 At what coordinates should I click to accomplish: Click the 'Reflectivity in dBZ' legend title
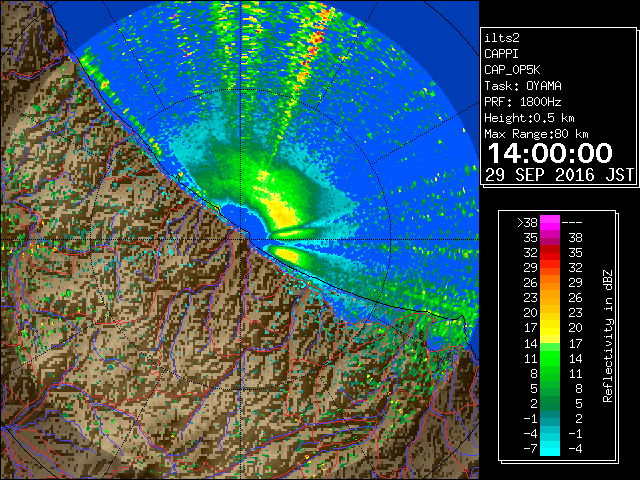pyautogui.click(x=608, y=336)
